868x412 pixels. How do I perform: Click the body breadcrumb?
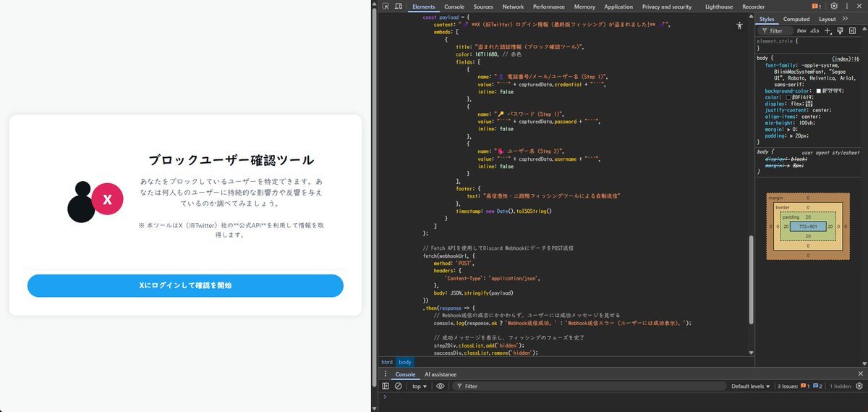coord(405,362)
